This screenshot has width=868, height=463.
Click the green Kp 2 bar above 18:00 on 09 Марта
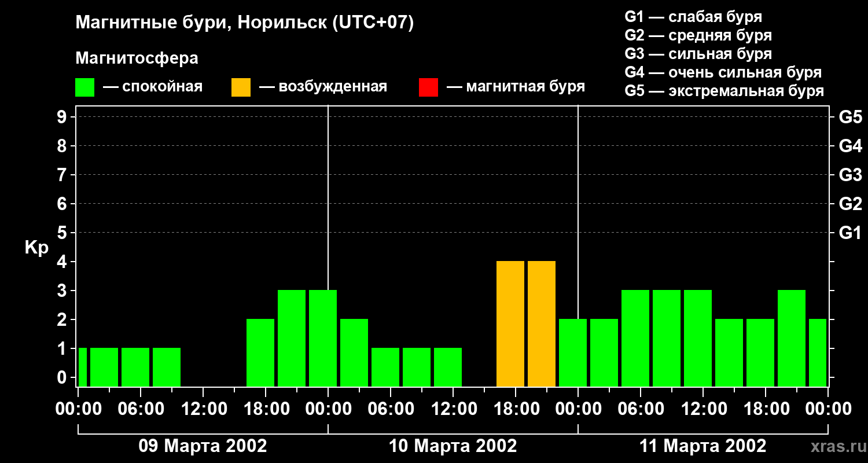click(260, 352)
